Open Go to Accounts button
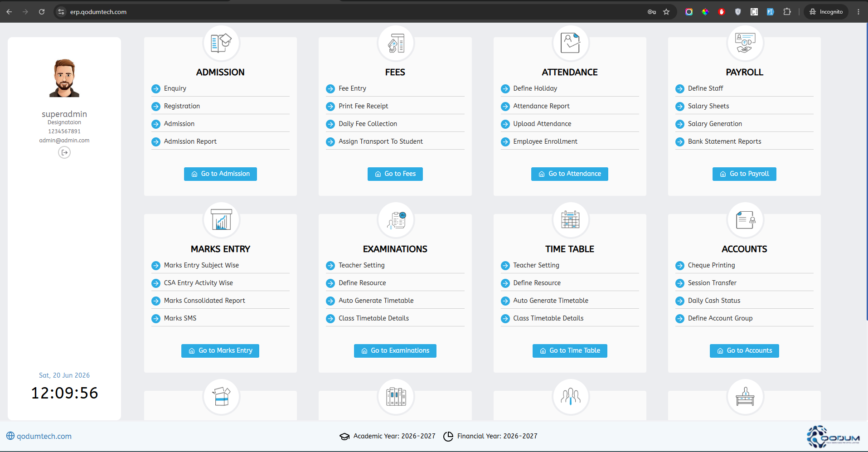868x452 pixels. (x=744, y=351)
